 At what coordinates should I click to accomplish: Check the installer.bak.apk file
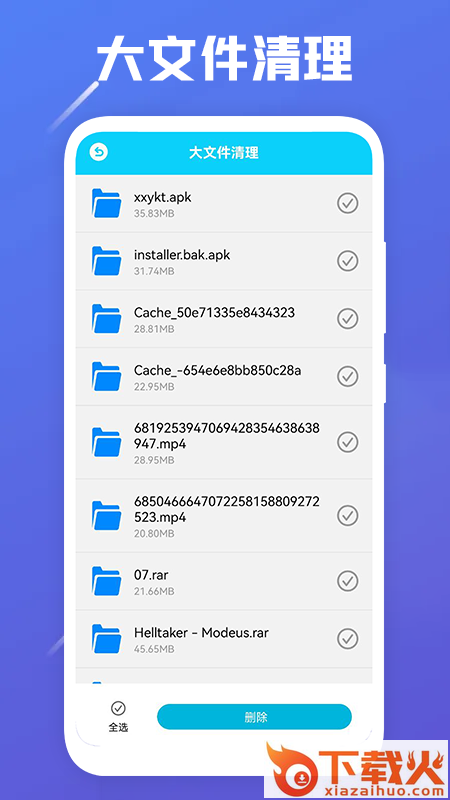pos(347,261)
